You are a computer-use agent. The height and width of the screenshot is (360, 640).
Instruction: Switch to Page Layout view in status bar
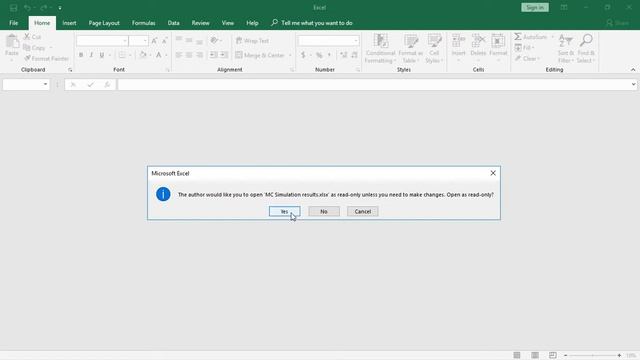(x=535, y=355)
